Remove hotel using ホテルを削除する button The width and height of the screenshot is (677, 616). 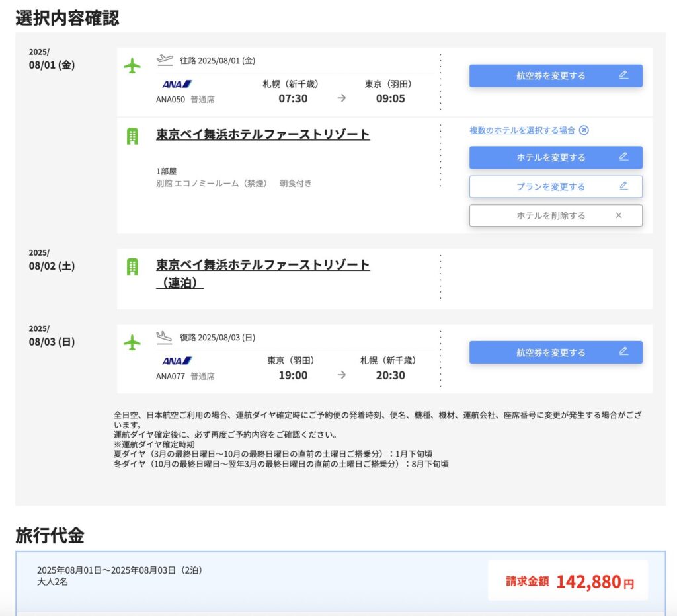click(555, 215)
